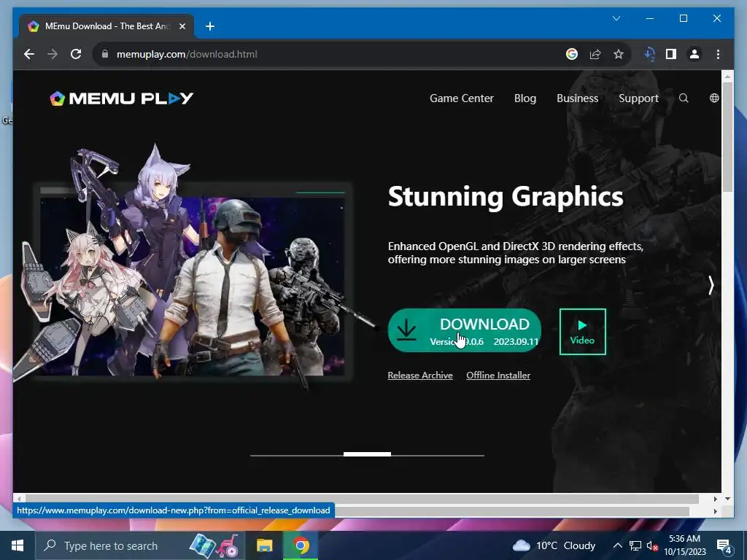Click the taskbar search highlight graphic
Viewport: 747px width, 560px height.
(214, 545)
